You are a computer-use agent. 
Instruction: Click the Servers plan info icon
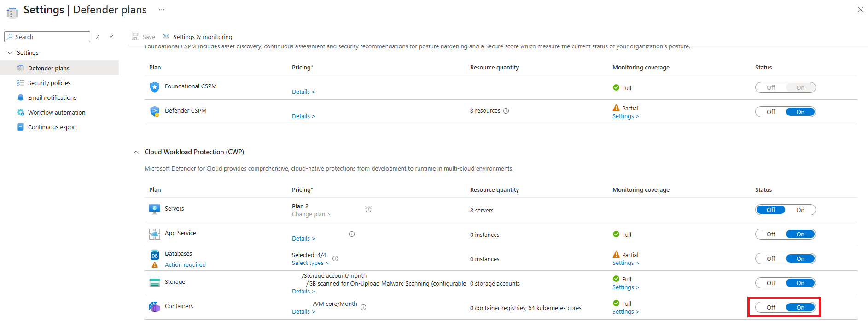click(x=368, y=210)
